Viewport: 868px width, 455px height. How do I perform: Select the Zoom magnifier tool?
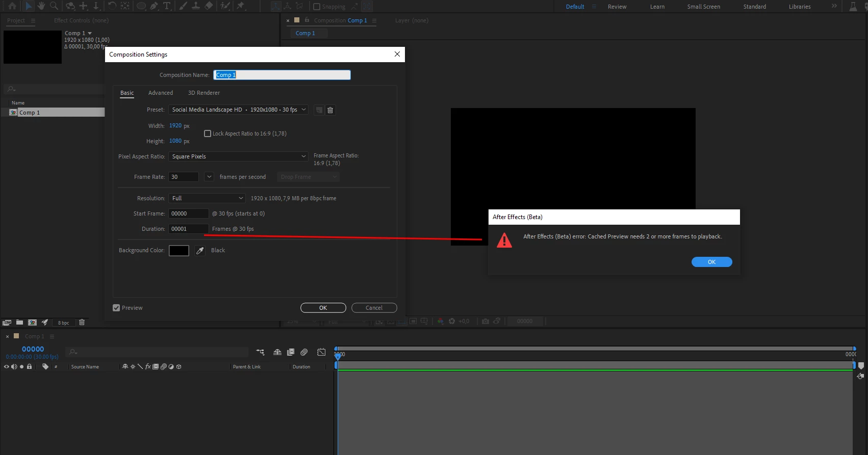pyautogui.click(x=54, y=6)
